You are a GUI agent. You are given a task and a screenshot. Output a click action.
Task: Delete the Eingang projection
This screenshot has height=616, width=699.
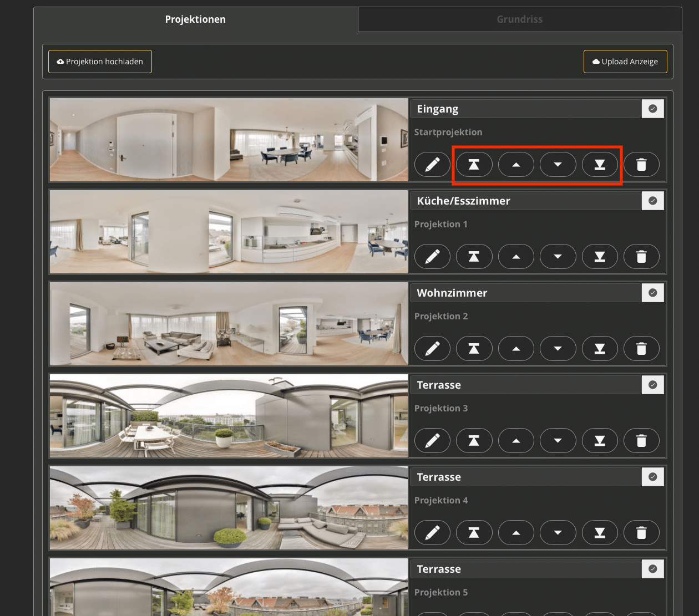coord(641,165)
